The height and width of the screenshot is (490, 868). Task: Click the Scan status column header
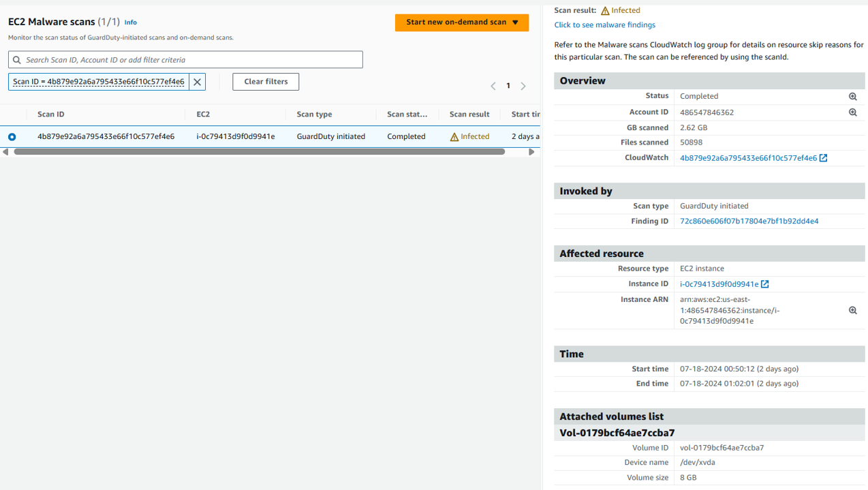coord(407,114)
